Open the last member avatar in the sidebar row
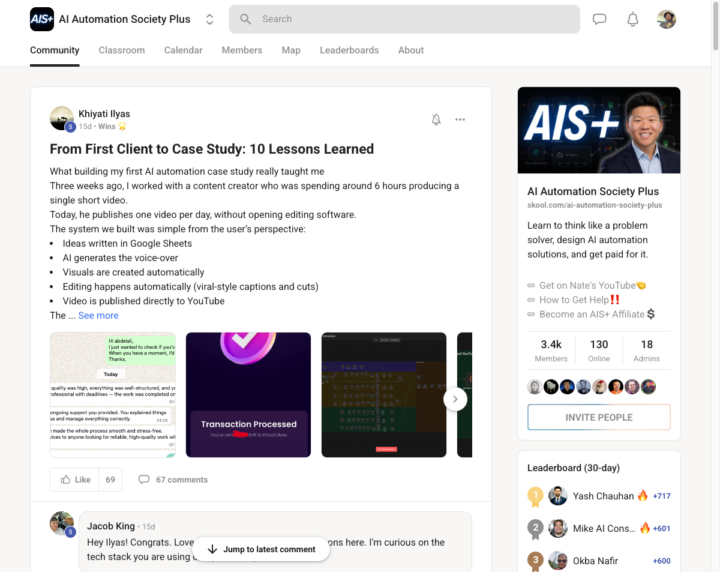Image resolution: width=720 pixels, height=572 pixels. (648, 387)
